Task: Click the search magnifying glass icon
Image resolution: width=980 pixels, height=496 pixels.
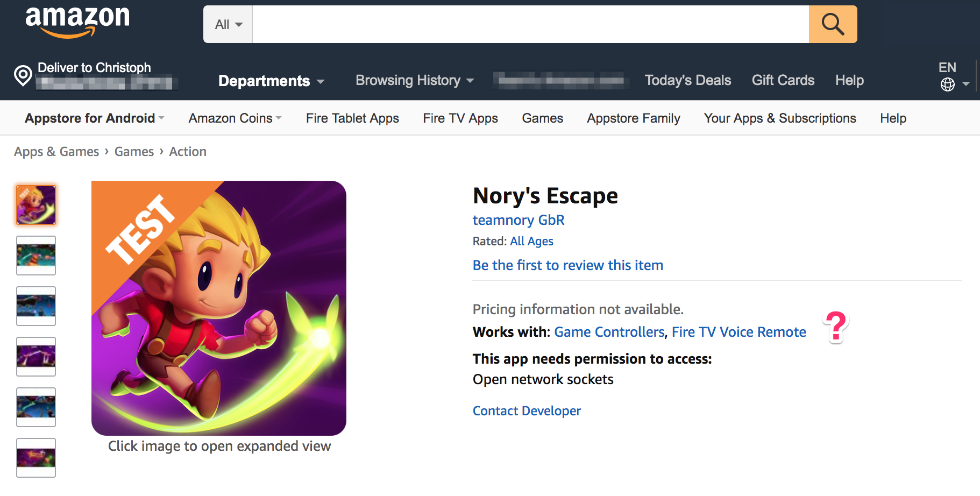Action: tap(832, 24)
